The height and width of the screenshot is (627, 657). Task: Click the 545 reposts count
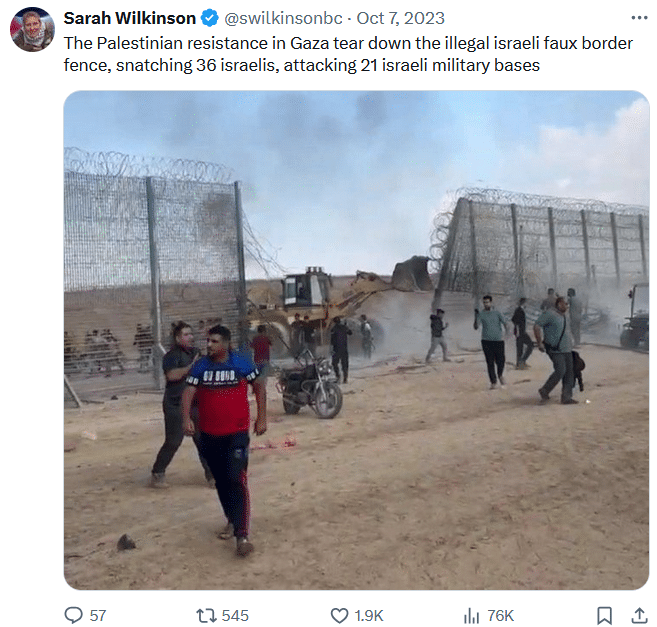[235, 616]
